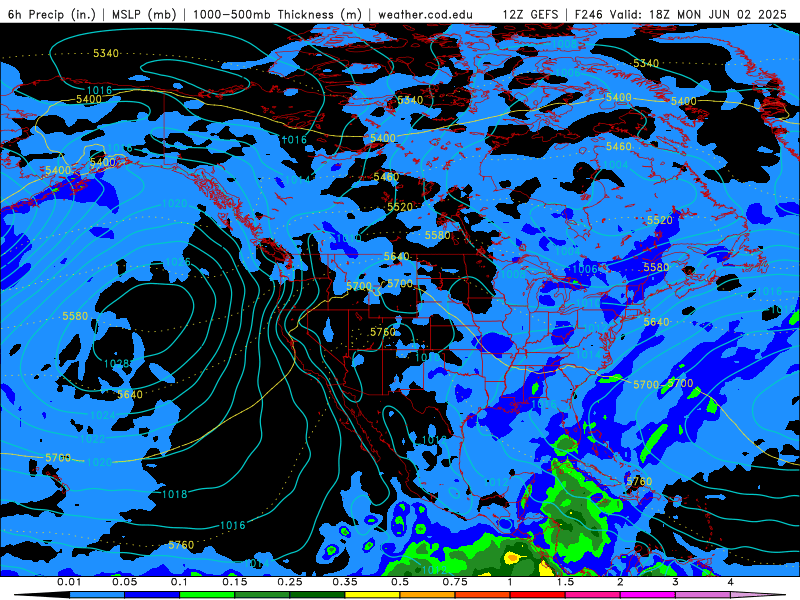Click the bright green 0.1–0.15 legend swatch
The width and height of the screenshot is (800, 600).
pyautogui.click(x=207, y=595)
